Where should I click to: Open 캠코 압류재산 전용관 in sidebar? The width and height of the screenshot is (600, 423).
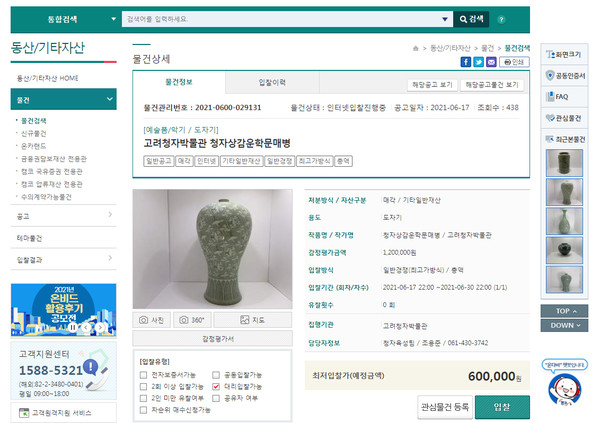[52, 184]
